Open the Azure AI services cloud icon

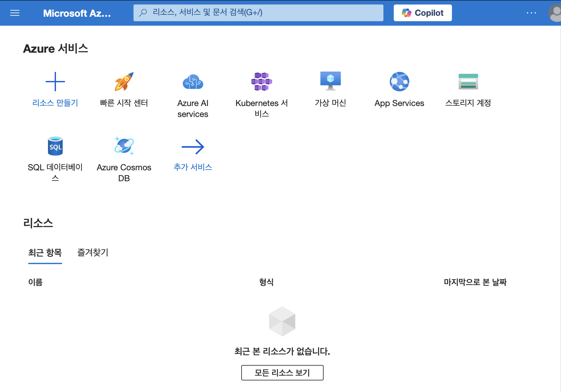pyautogui.click(x=193, y=82)
